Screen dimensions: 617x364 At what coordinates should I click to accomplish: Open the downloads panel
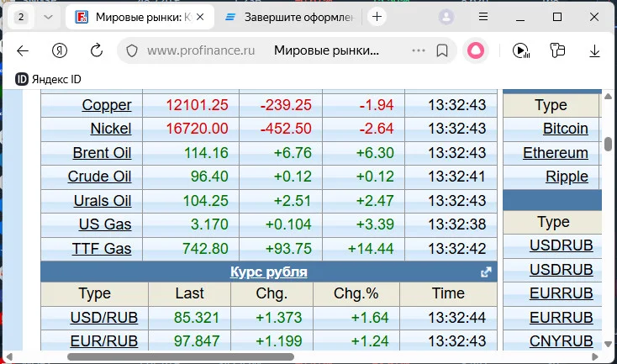coord(594,50)
